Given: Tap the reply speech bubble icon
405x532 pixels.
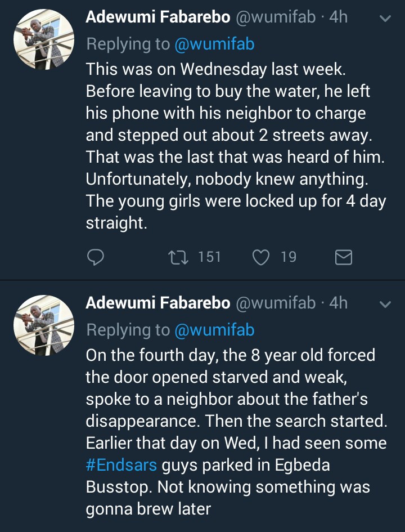Looking at the screenshot, I should pyautogui.click(x=96, y=257).
